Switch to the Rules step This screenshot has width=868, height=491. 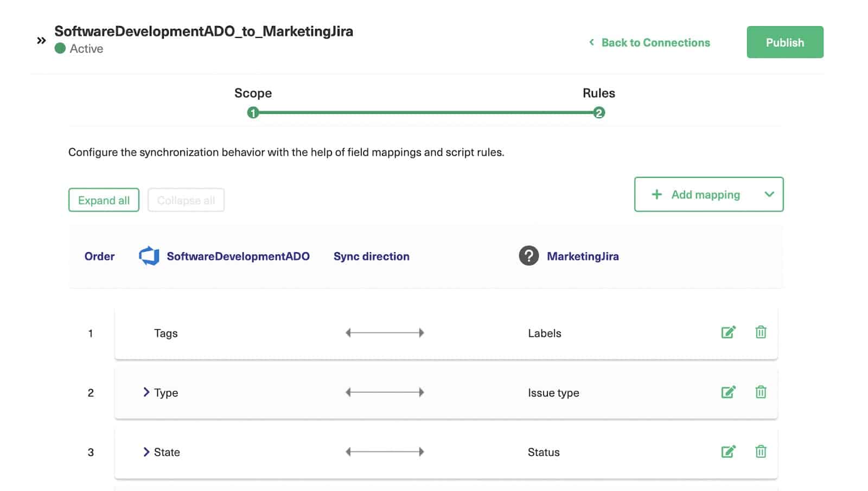click(598, 113)
